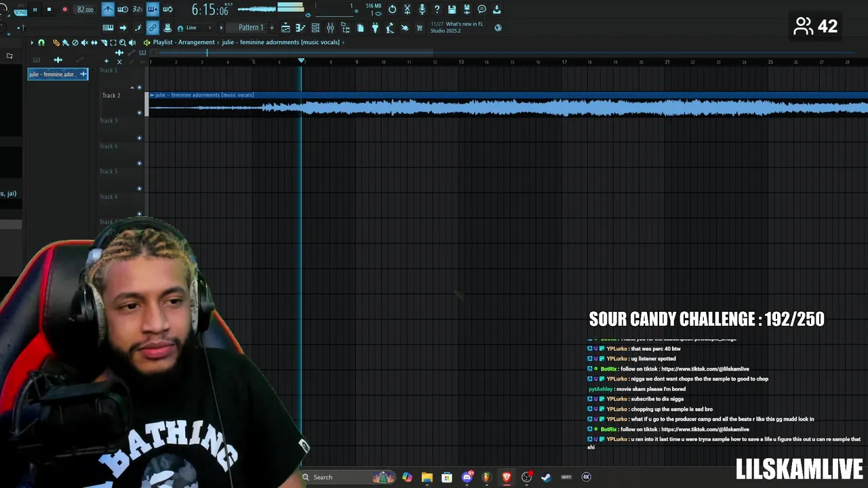The image size is (868, 488).
Task: Open the Playlist view icon
Action: tap(285, 28)
